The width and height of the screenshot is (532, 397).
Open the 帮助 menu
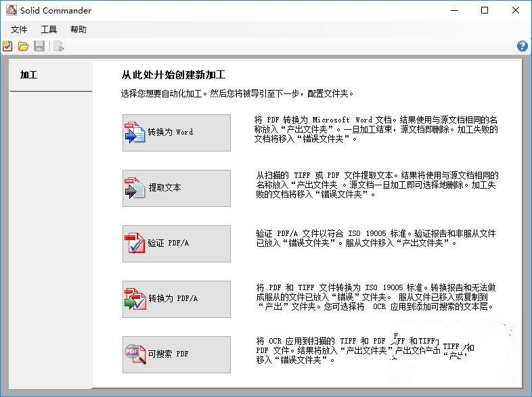[x=79, y=30]
